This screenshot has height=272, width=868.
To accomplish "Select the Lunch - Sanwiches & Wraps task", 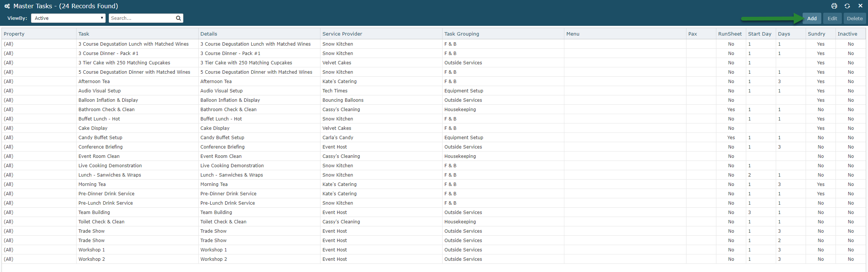I will coord(109,175).
